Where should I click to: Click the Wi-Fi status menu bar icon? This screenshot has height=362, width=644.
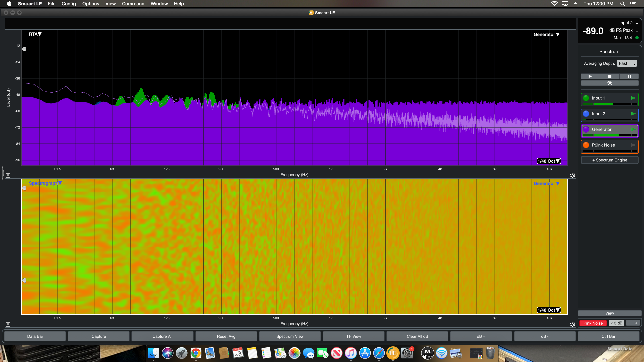[x=554, y=4]
